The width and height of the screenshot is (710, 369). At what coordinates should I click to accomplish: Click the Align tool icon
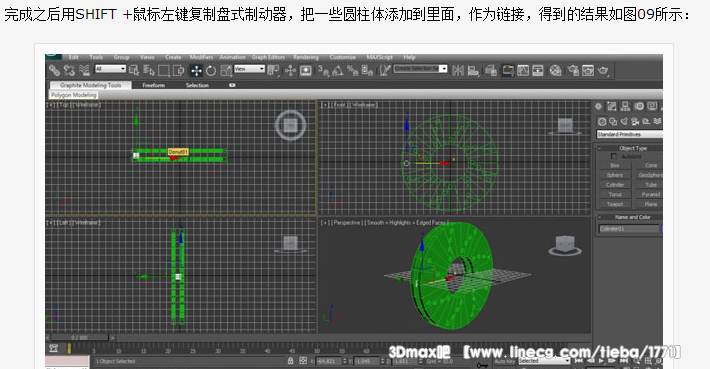473,70
